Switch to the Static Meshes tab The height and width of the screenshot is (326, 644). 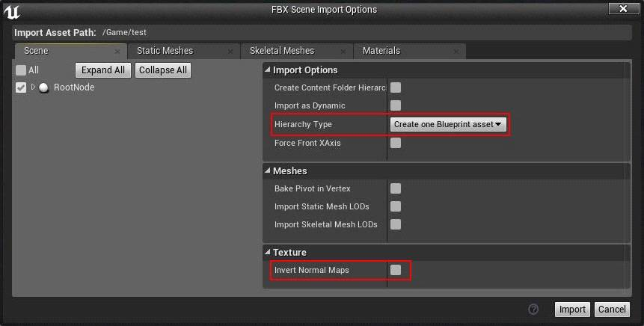click(x=165, y=51)
